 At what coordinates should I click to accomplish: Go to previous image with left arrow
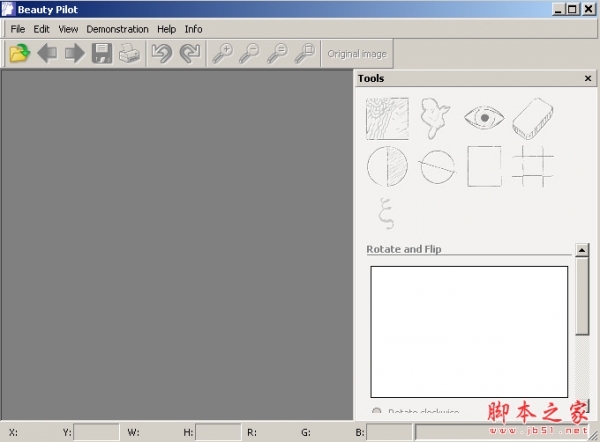pyautogui.click(x=47, y=53)
